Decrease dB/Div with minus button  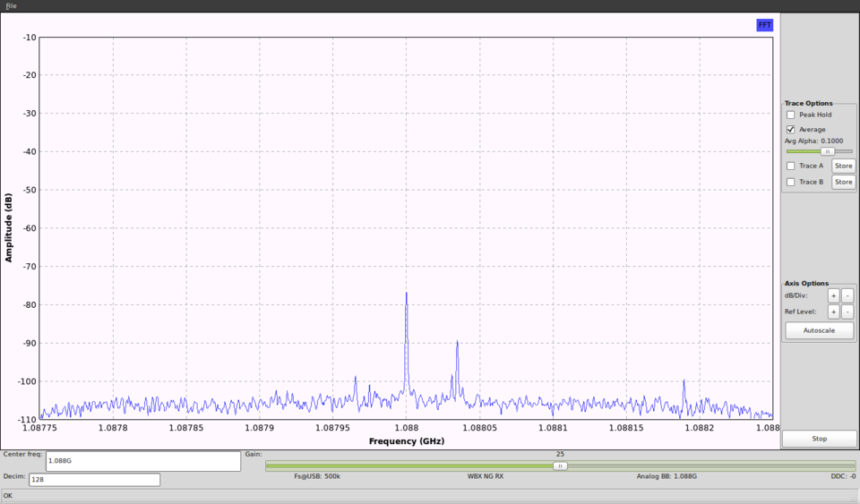847,295
